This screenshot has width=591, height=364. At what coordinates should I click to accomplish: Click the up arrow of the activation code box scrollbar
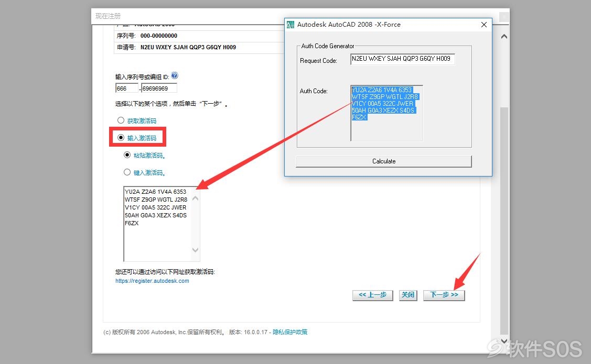pos(195,198)
